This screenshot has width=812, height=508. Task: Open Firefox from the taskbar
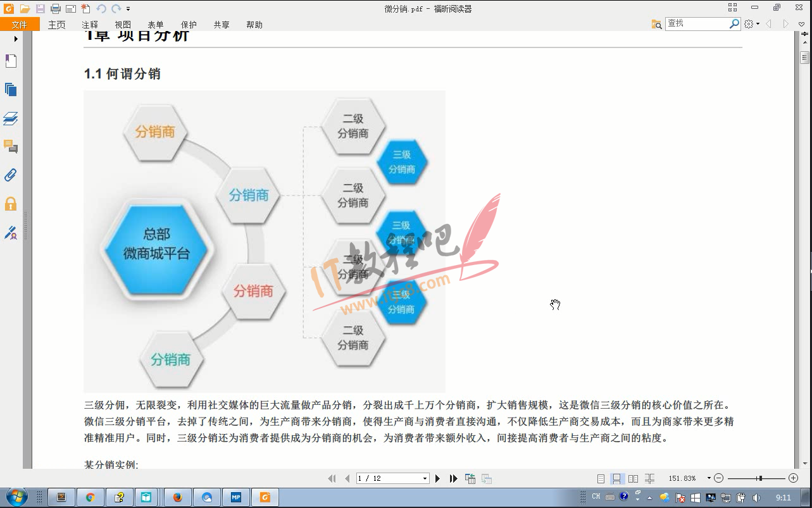(177, 498)
